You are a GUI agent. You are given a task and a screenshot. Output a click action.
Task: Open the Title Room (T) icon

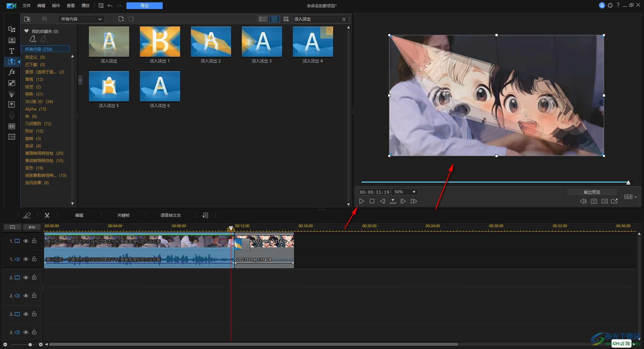[12, 51]
